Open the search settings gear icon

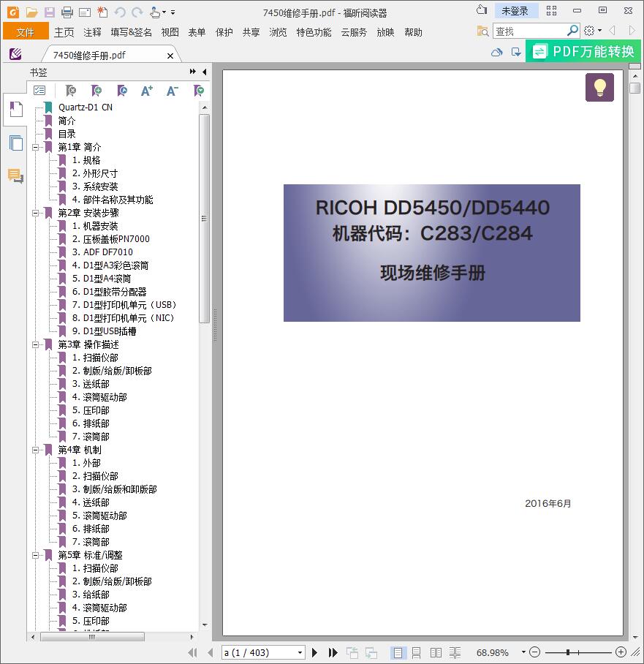(589, 31)
